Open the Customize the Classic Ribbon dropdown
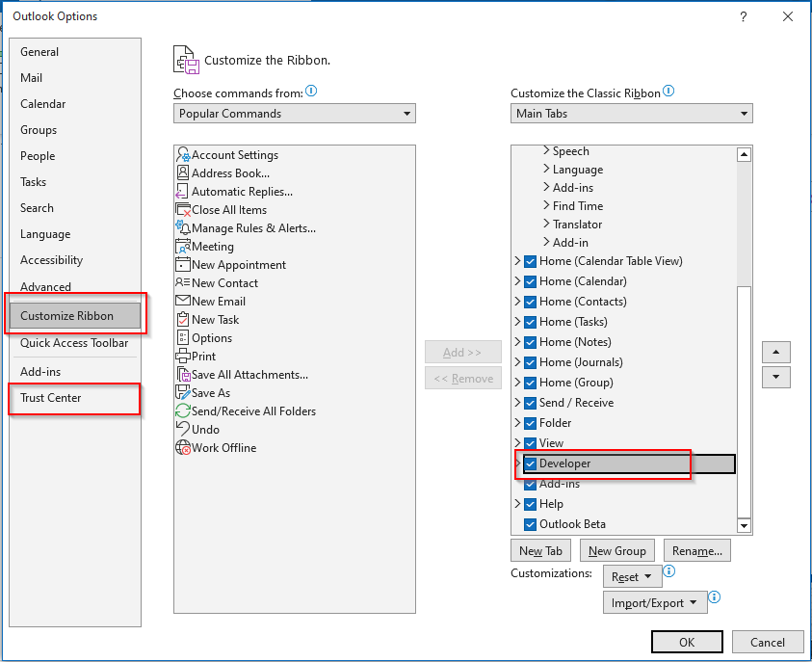This screenshot has height=662, width=812. tap(632, 114)
